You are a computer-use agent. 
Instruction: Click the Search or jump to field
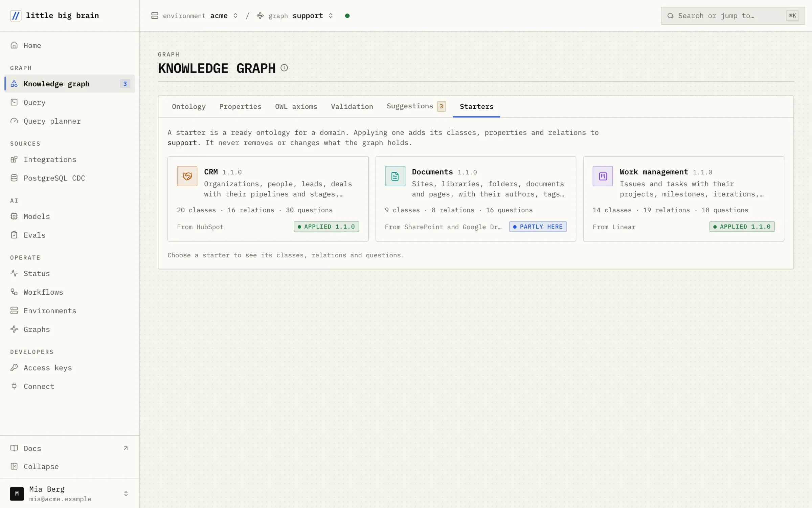[x=732, y=16]
